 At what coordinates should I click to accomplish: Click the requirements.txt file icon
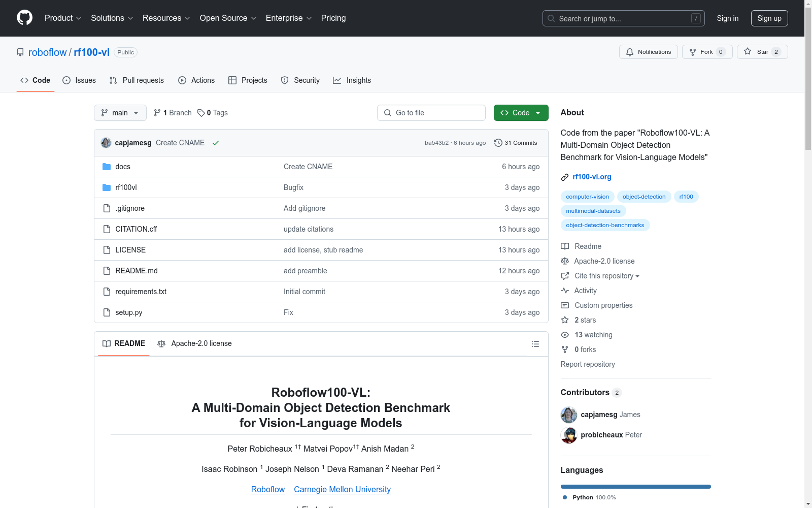[x=107, y=292]
